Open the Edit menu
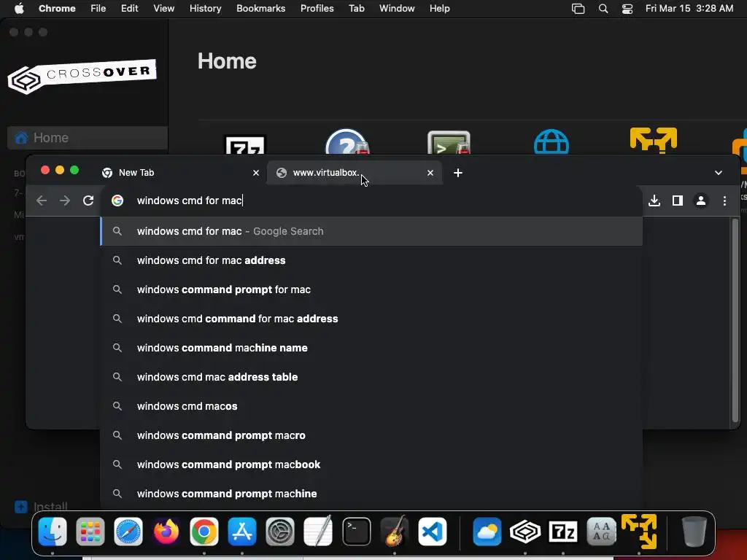The height and width of the screenshot is (560, 747). point(130,9)
